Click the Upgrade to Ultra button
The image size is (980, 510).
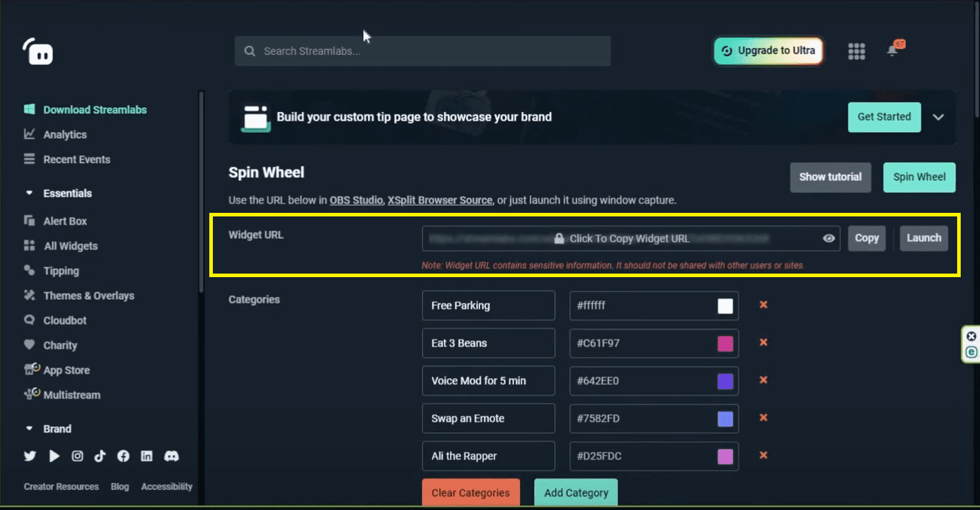coord(769,51)
